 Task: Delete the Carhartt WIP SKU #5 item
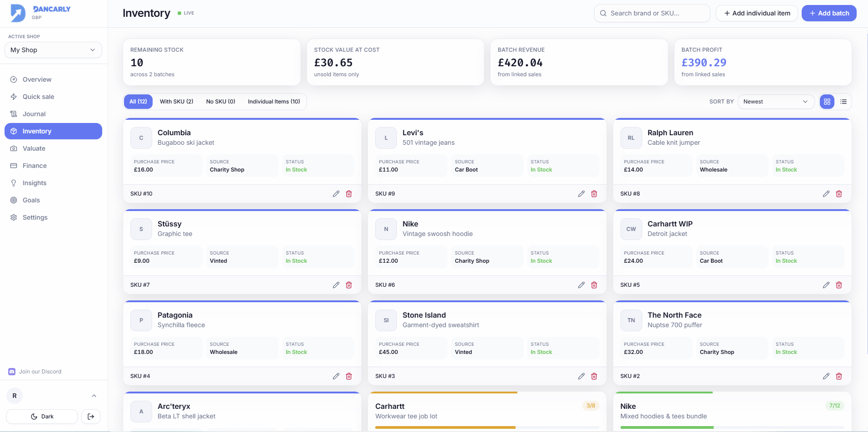tap(839, 285)
